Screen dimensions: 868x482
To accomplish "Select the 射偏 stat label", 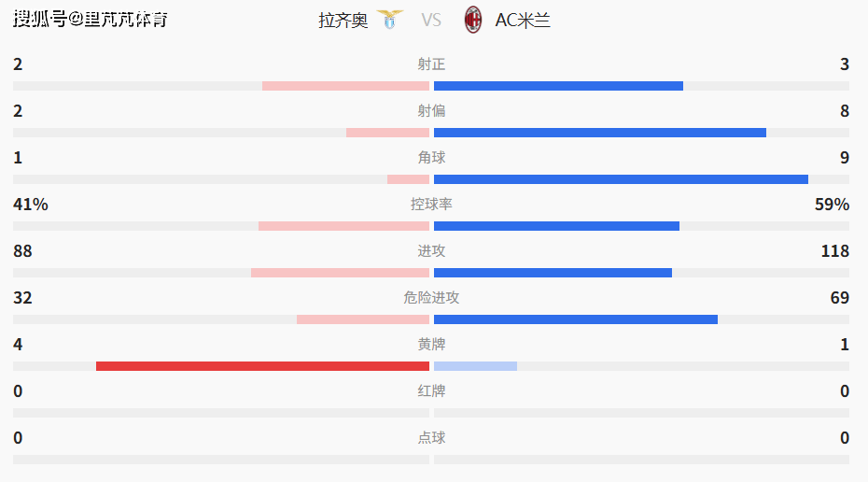I will pyautogui.click(x=431, y=111).
